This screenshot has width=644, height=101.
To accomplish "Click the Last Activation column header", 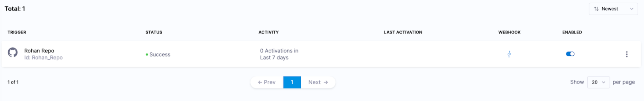I will 403,32.
